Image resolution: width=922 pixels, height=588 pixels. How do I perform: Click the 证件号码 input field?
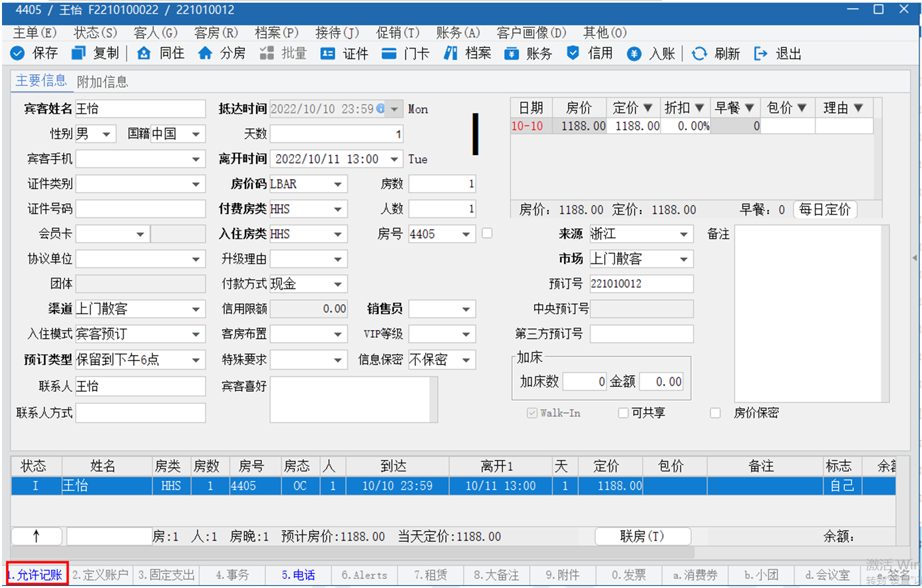click(x=140, y=209)
